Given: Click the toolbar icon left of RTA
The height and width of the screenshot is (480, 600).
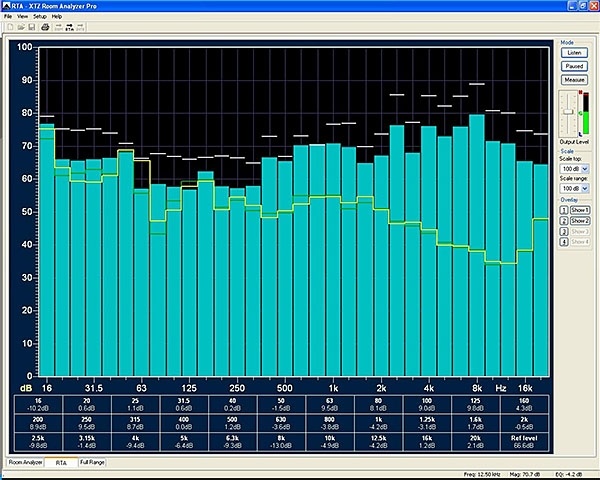Looking at the screenshot, I should (58, 27).
